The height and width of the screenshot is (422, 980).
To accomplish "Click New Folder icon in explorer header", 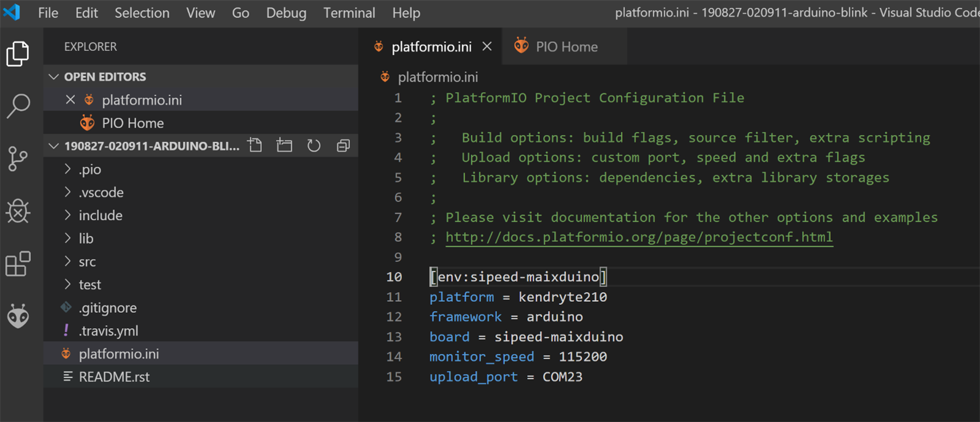I will (x=284, y=146).
